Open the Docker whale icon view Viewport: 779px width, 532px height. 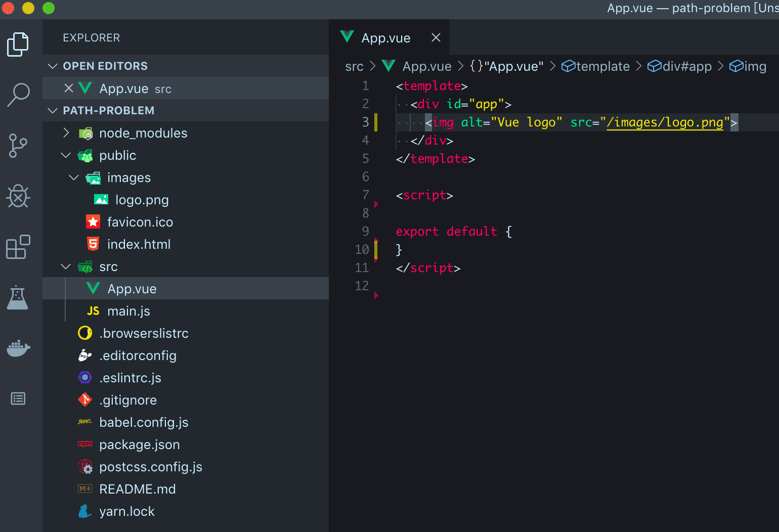[x=18, y=348]
